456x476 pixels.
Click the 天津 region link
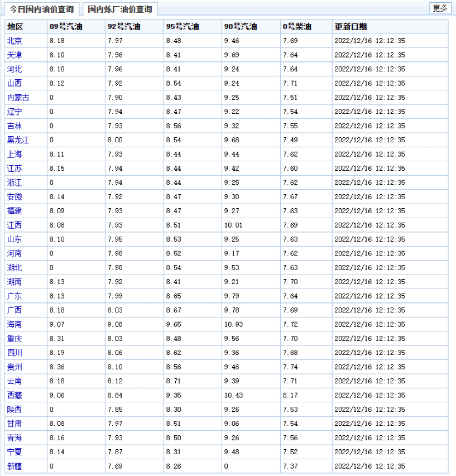pos(15,55)
